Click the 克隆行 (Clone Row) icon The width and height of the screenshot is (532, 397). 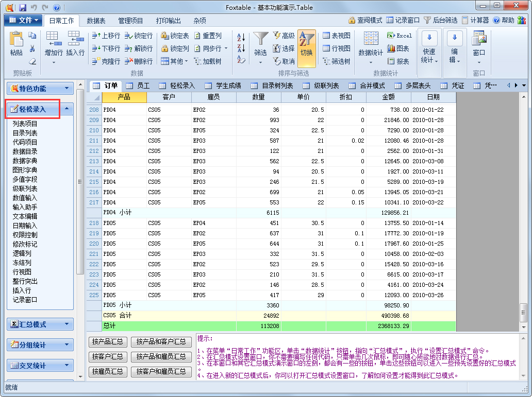(105, 61)
